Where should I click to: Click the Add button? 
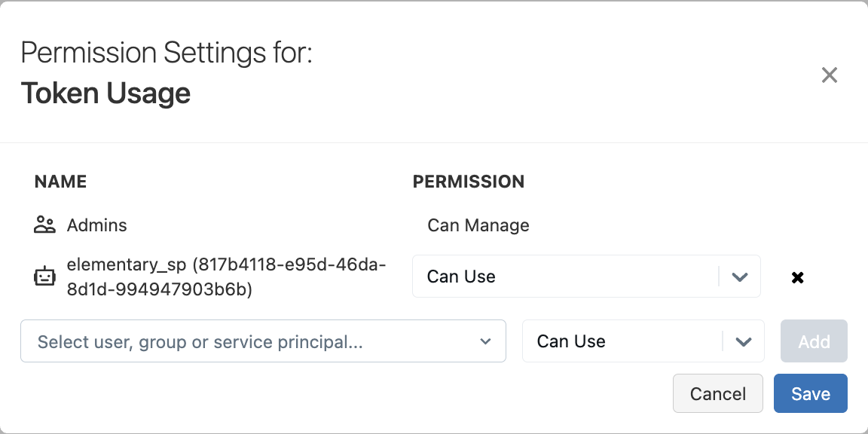814,341
